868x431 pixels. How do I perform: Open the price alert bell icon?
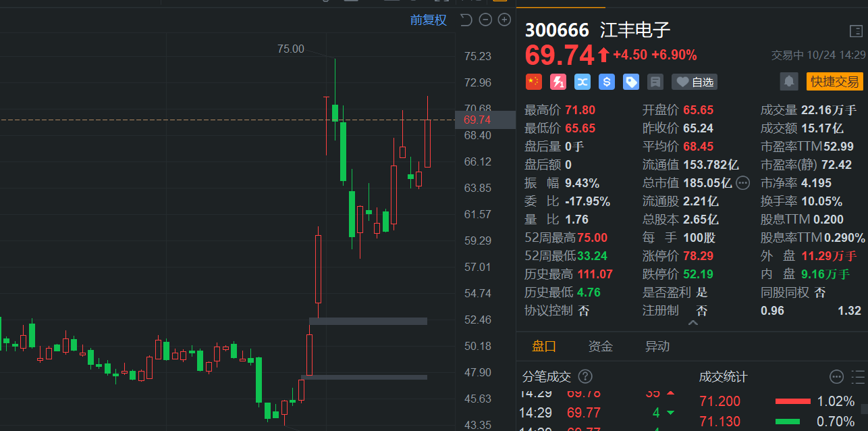coord(788,82)
